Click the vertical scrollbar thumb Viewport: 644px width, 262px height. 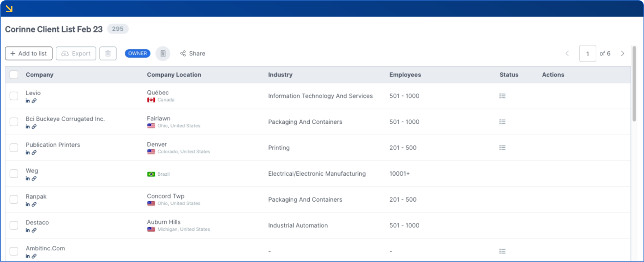tap(635, 83)
